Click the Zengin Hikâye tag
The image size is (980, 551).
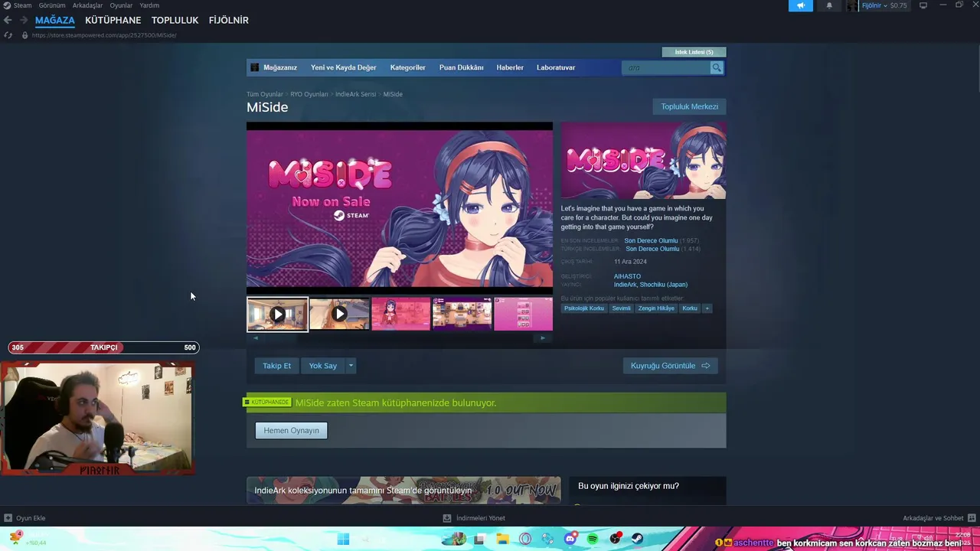tap(656, 308)
